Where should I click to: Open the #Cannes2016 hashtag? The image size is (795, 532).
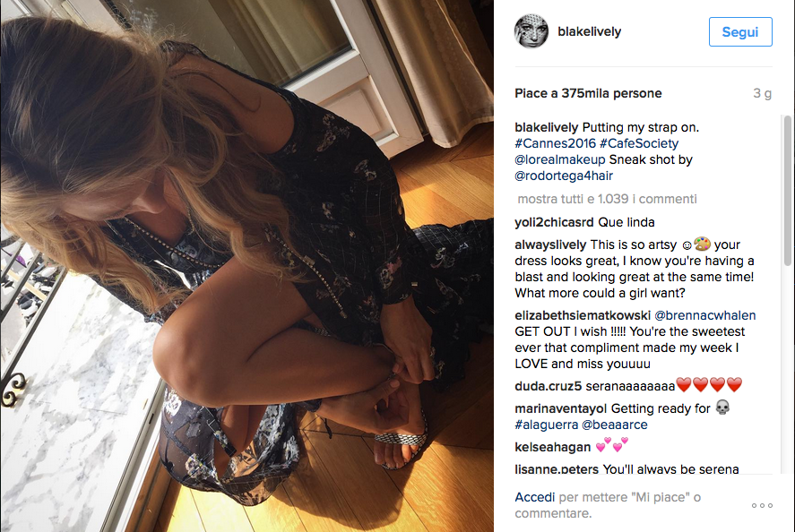coord(555,143)
